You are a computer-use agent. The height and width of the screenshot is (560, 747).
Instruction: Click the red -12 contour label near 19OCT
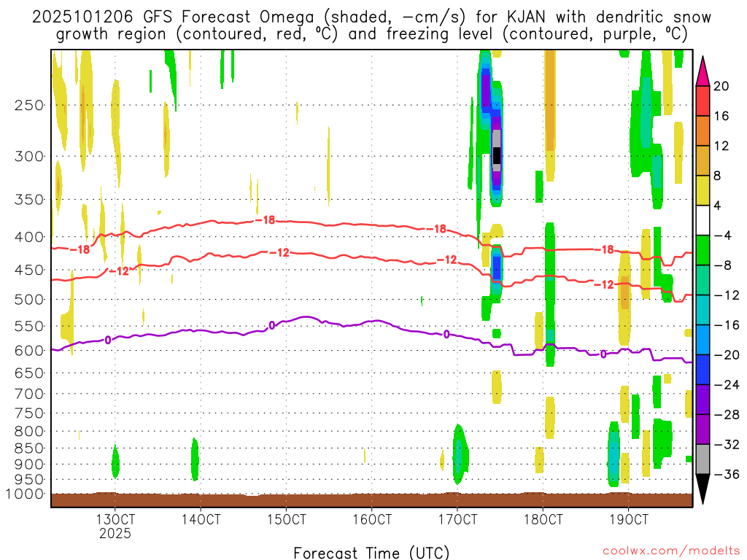coord(604,285)
